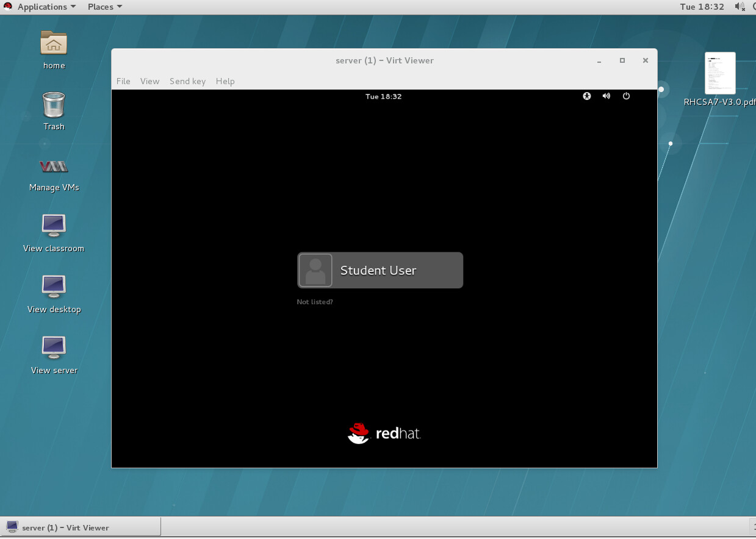Open the View server desktop icon
Viewport: 756px width, 539px height.
(x=54, y=348)
